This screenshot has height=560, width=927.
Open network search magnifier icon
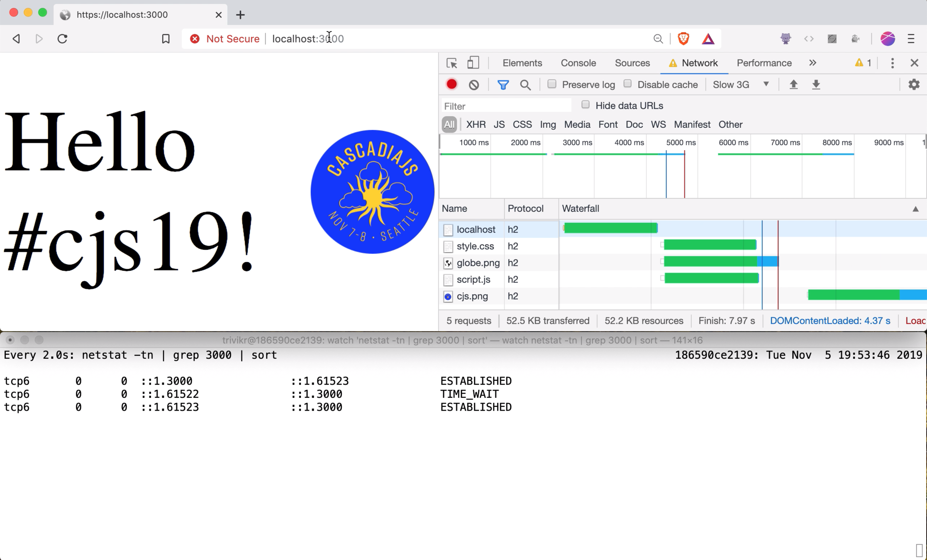coord(525,85)
